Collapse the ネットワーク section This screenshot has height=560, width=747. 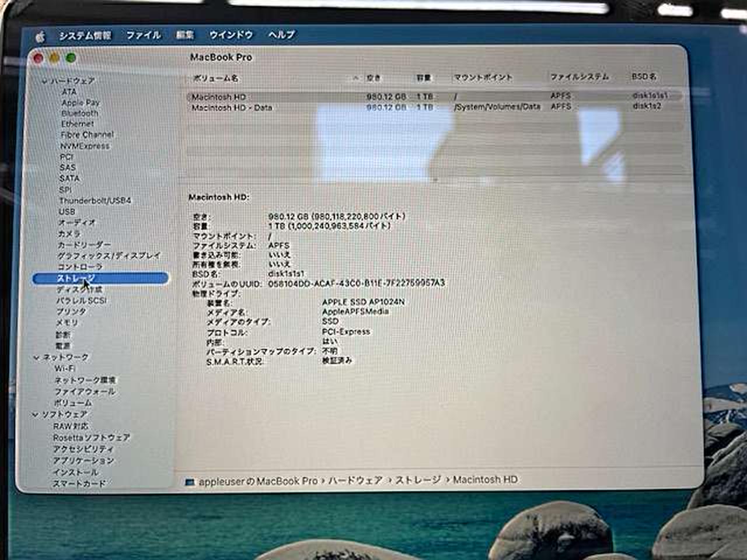pos(36,357)
